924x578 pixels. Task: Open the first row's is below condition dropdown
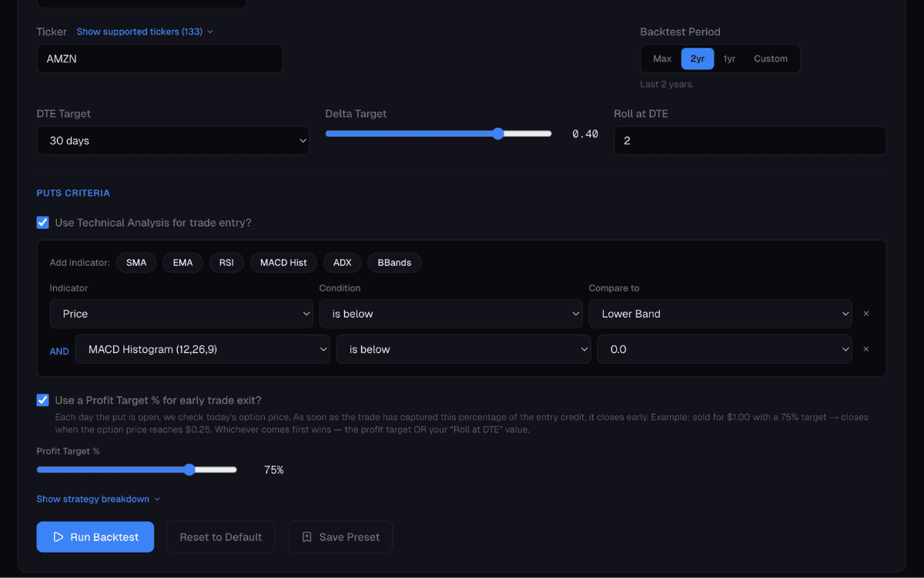pos(451,314)
